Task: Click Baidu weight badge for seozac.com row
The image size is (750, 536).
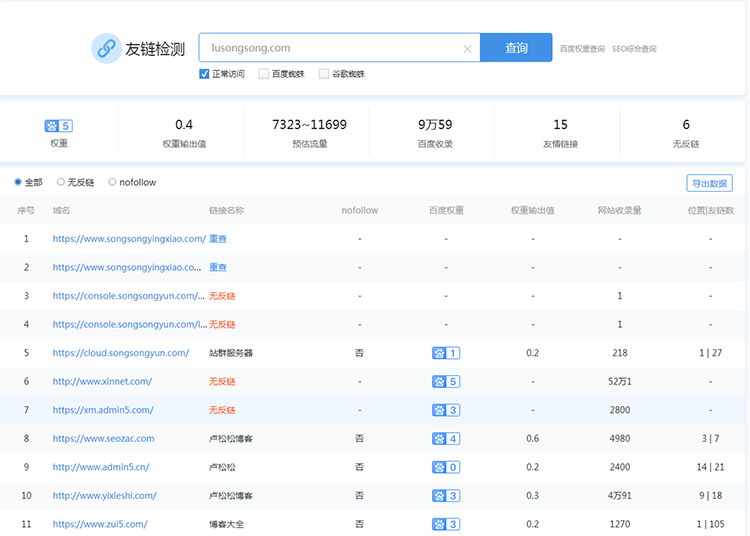Action: 445,438
